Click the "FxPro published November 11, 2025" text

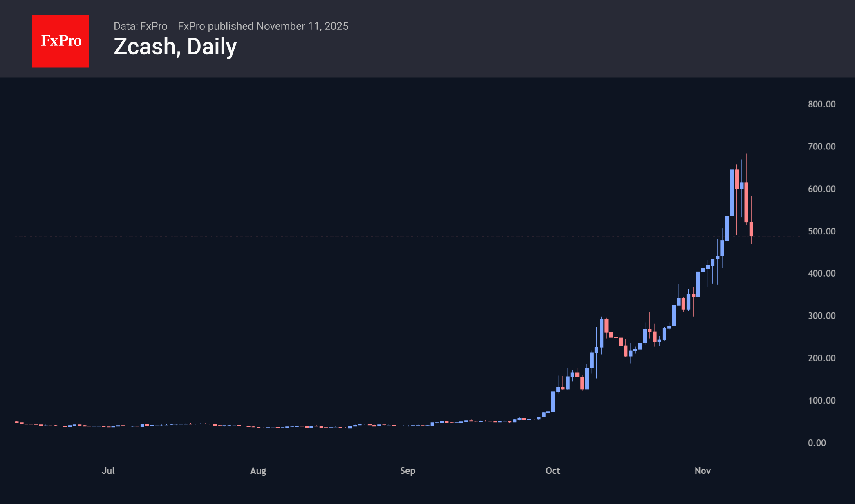click(263, 26)
